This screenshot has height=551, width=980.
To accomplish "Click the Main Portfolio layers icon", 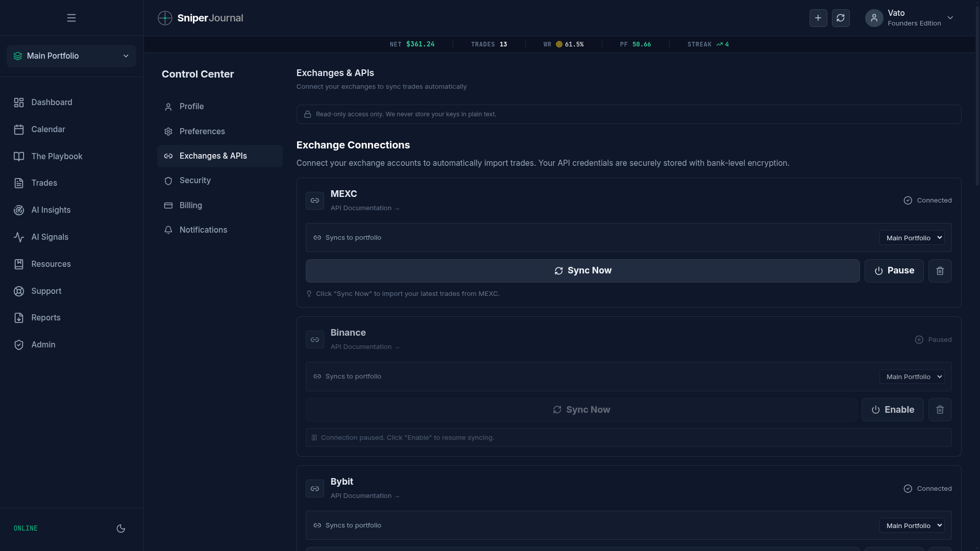I will pyautogui.click(x=18, y=56).
